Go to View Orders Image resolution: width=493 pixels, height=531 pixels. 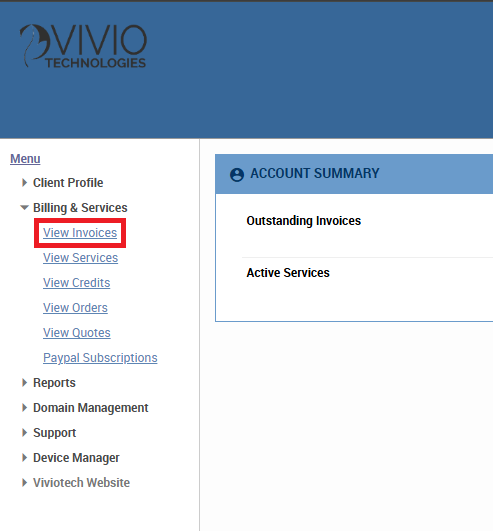[75, 308]
